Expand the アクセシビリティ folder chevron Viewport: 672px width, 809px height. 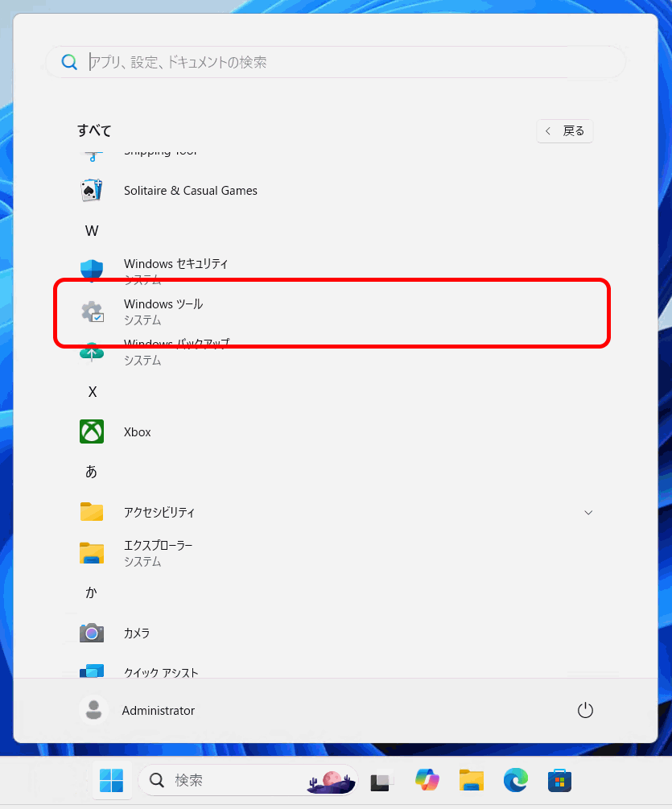[588, 513]
